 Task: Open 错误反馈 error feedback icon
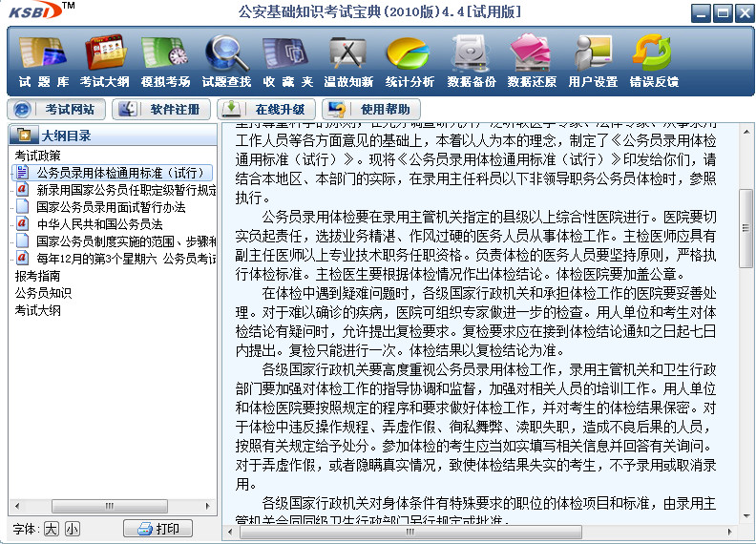(x=654, y=61)
